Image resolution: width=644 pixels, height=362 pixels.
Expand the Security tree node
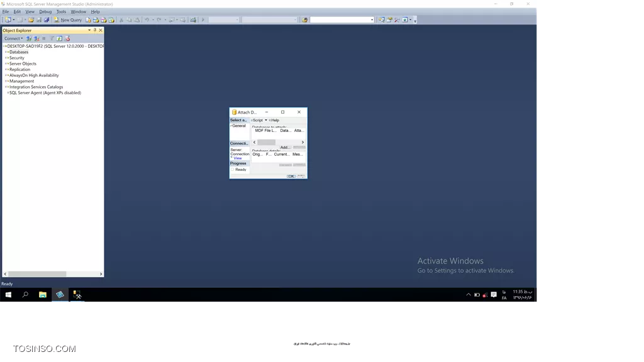[x=6, y=58]
